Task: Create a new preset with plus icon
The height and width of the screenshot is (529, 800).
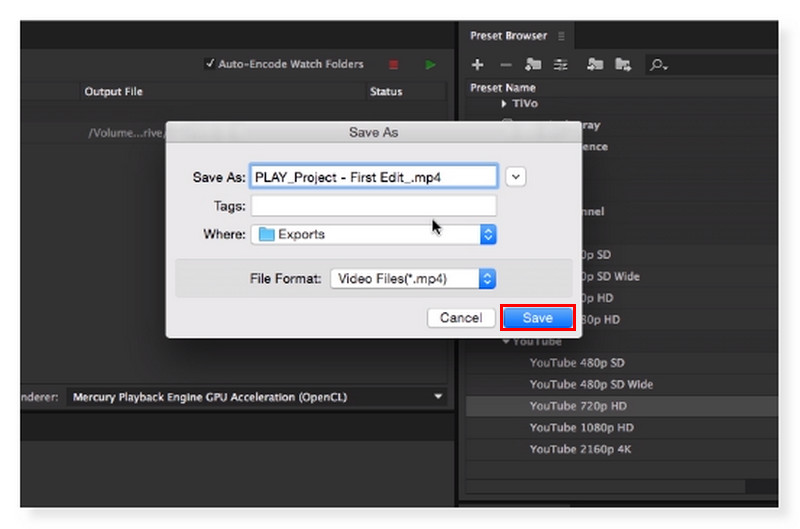Action: (x=478, y=65)
